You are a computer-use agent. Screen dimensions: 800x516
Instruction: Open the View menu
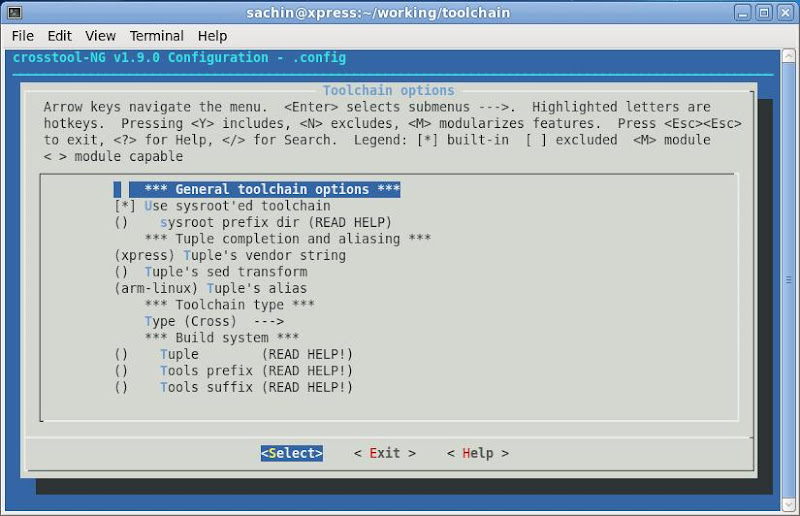point(100,36)
